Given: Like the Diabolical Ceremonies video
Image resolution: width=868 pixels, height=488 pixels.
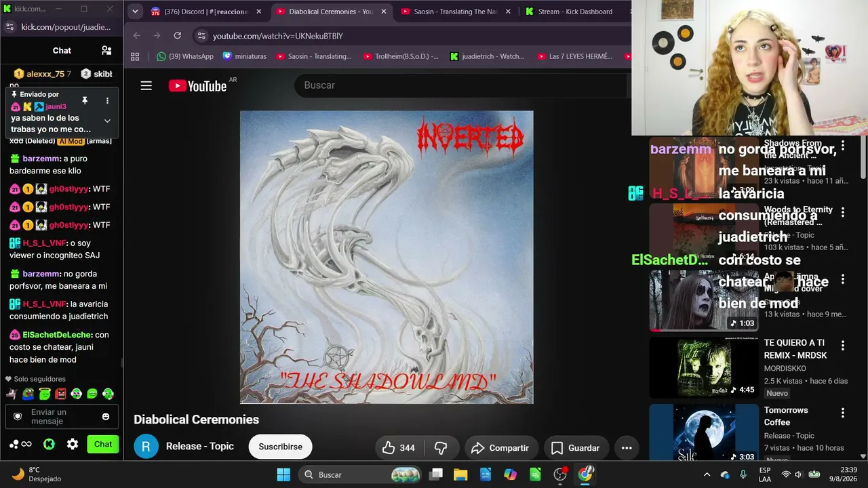Looking at the screenshot, I should [398, 448].
